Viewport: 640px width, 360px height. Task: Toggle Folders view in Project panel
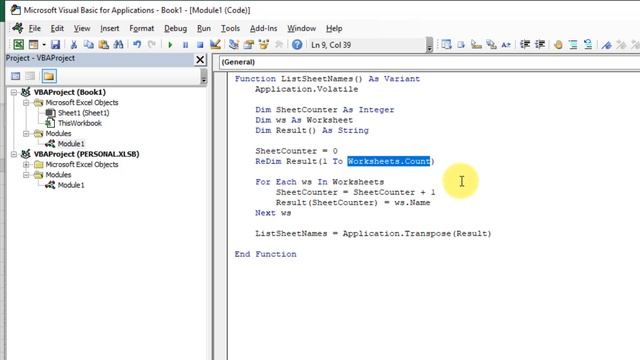(49, 76)
